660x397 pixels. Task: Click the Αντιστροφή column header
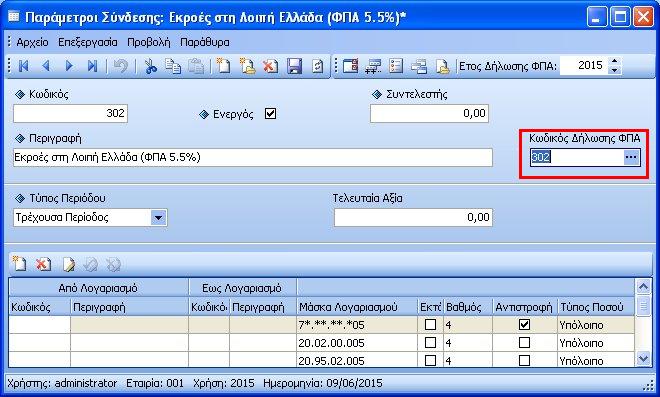525,307
